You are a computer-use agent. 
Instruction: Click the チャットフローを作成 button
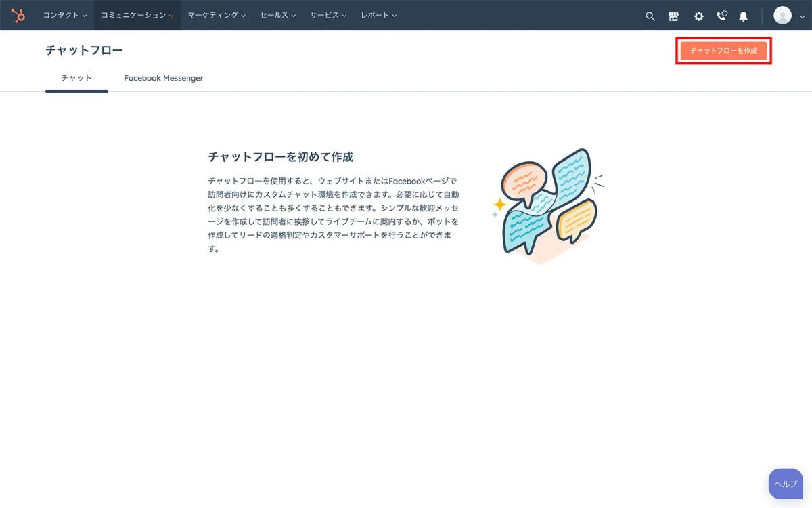(723, 51)
